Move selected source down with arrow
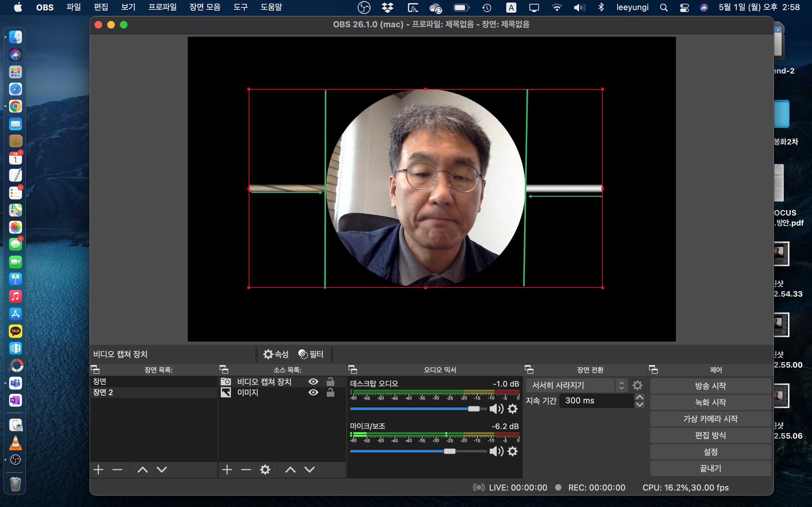The height and width of the screenshot is (507, 812). (309, 469)
